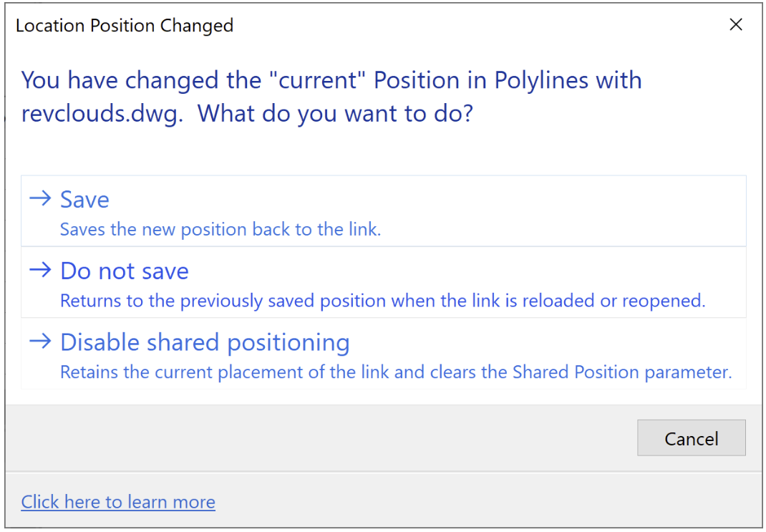The image size is (766, 532).
Task: Click the Location Position Changed title bar
Action: tap(286, 26)
